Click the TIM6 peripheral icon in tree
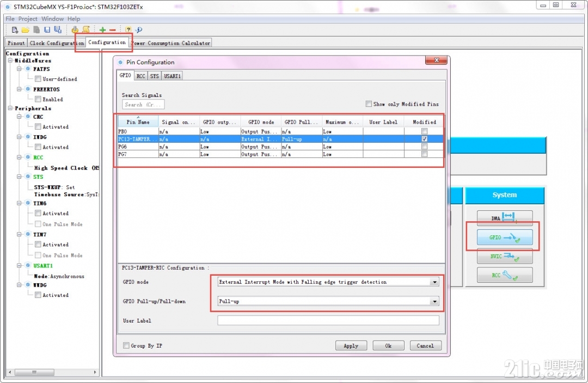Image resolution: width=588 pixels, height=383 pixels. [28, 203]
